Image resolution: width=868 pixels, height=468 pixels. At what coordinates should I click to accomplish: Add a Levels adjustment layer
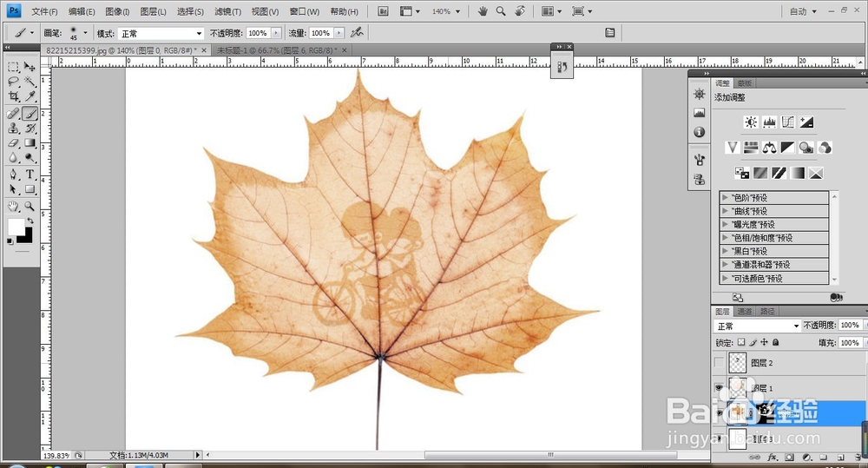tap(769, 122)
